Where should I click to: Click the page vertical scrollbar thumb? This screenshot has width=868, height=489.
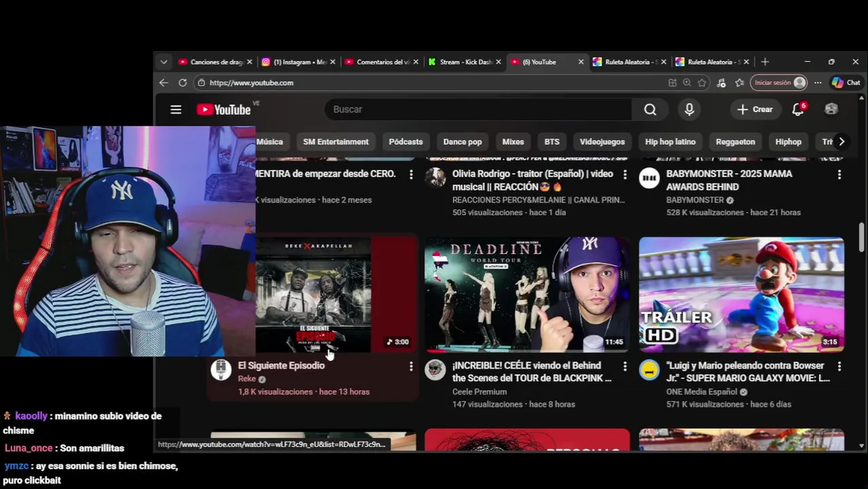pos(862,236)
